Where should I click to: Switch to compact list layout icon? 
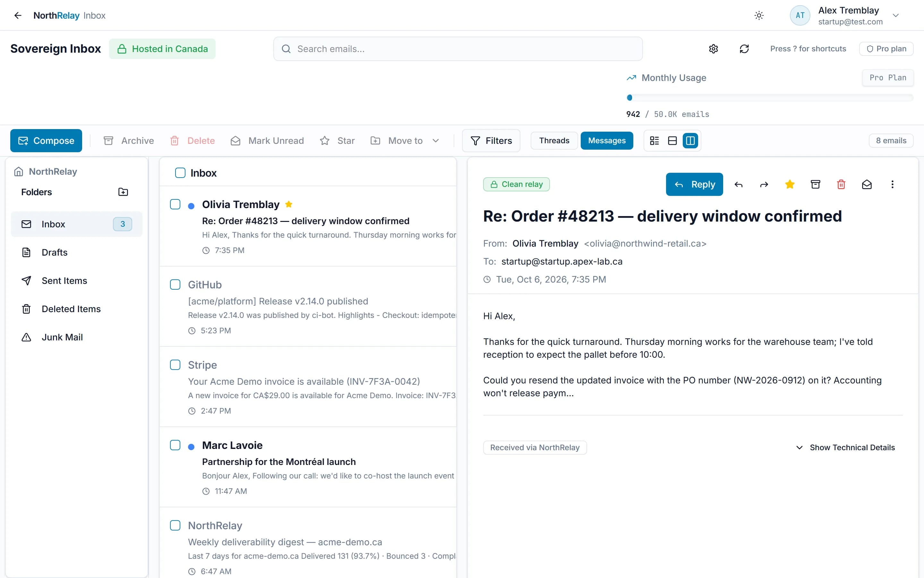[654, 141]
